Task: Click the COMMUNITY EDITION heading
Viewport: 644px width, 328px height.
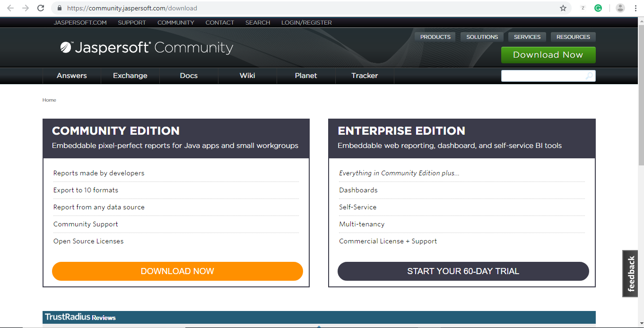Action: (116, 131)
